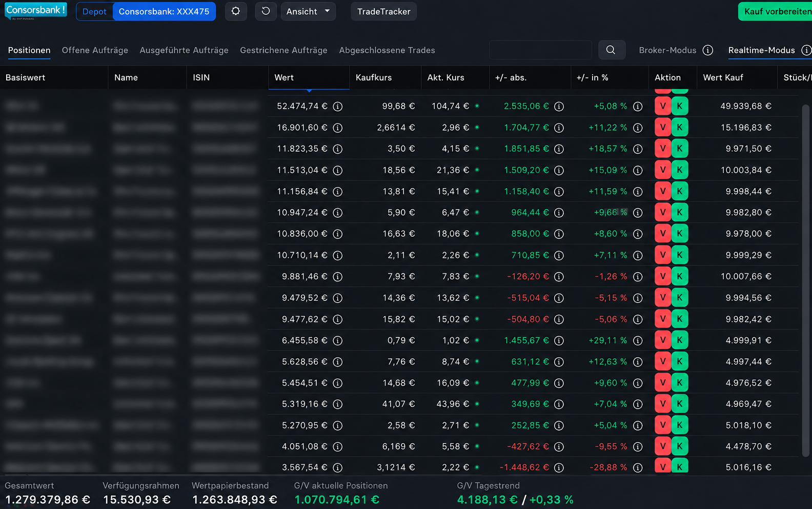The image size is (812, 509).
Task: Click green K buy icon for 11.823,35 € position
Action: tap(680, 149)
